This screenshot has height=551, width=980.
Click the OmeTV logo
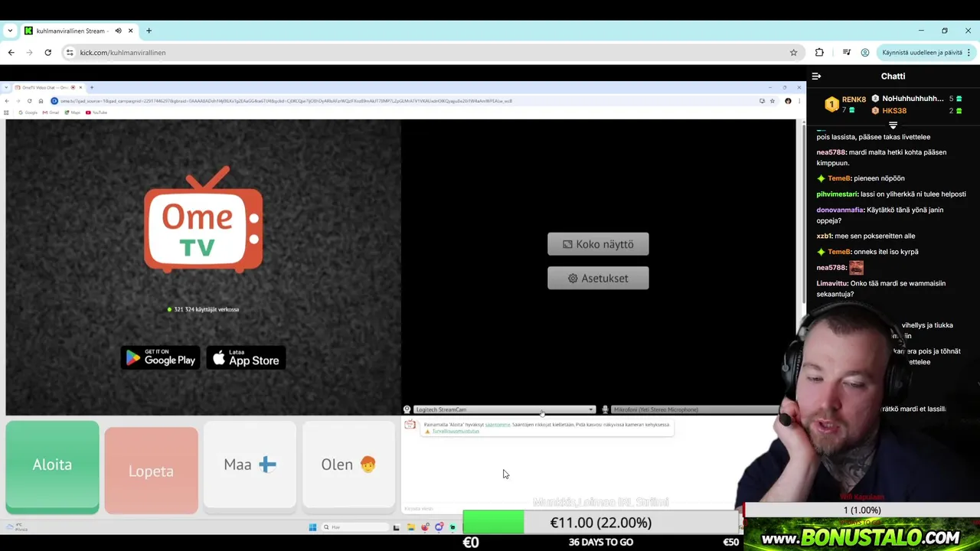click(204, 220)
